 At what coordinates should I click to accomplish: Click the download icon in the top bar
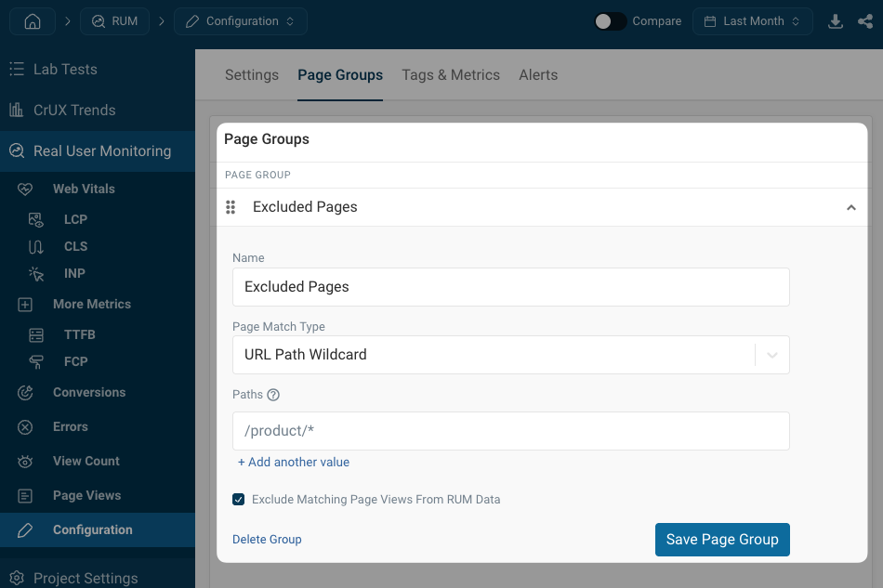point(835,20)
